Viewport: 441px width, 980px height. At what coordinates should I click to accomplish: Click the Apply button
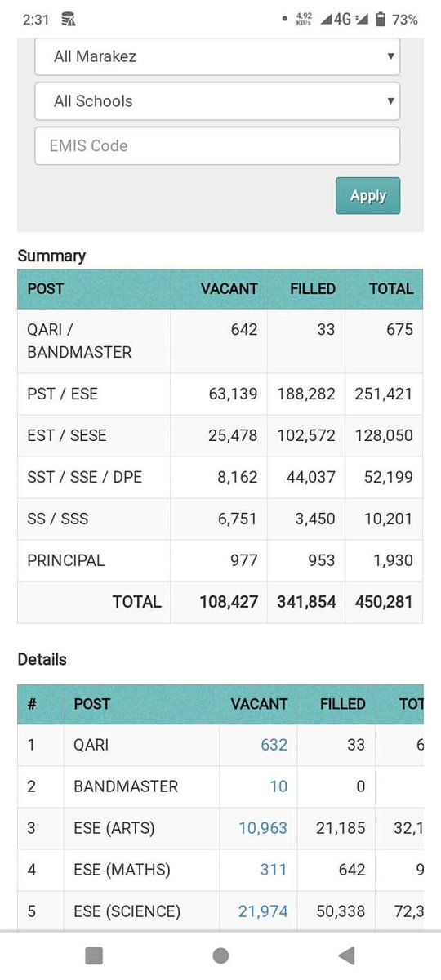click(x=367, y=196)
